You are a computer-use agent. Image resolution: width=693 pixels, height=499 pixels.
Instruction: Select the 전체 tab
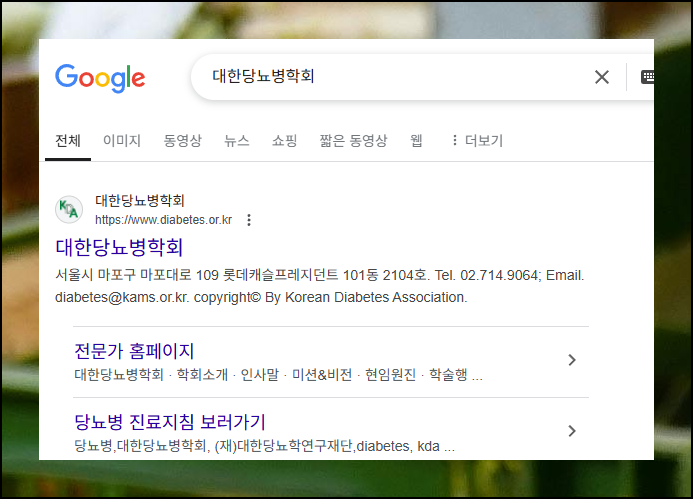pyautogui.click(x=68, y=141)
